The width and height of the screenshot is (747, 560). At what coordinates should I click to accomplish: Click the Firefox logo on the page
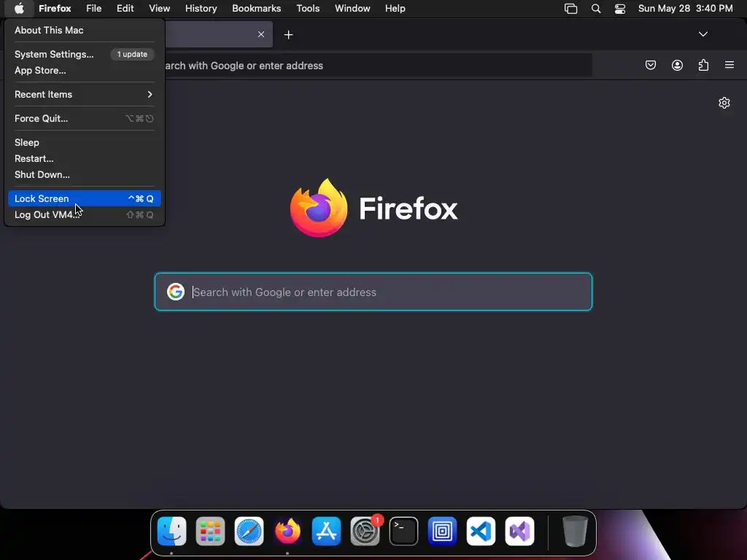coord(319,208)
